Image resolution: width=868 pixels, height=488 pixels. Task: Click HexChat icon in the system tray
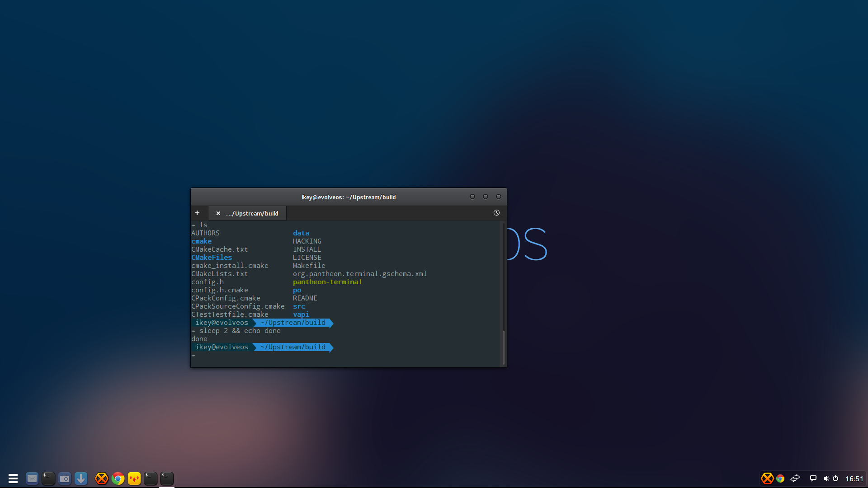(x=767, y=478)
